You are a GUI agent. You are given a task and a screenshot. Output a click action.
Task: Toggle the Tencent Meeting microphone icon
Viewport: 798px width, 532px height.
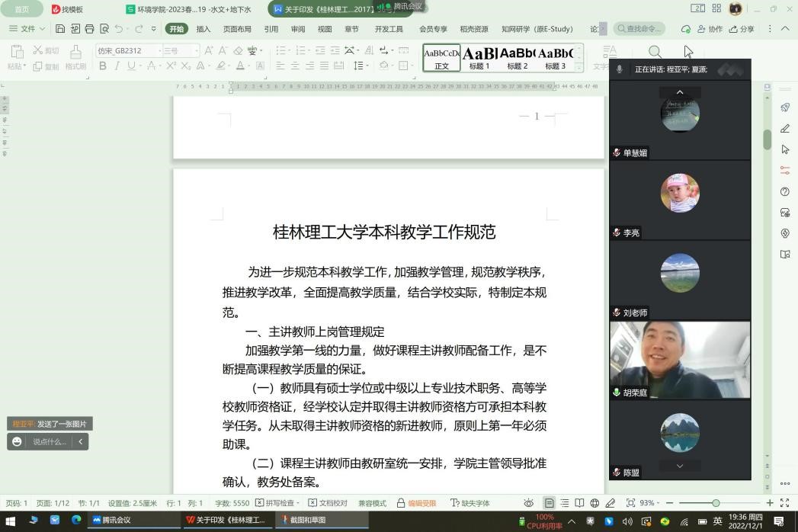pos(619,69)
